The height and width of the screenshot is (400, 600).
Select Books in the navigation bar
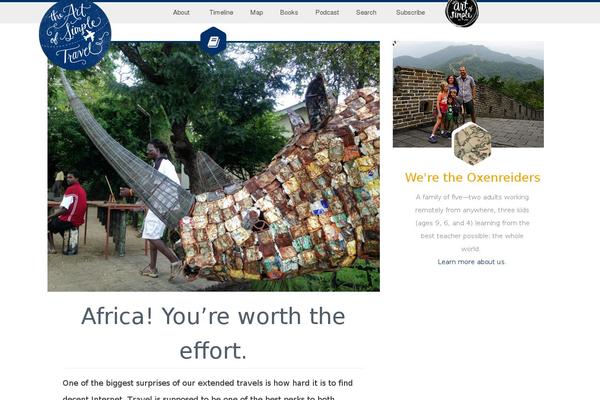pyautogui.click(x=289, y=13)
